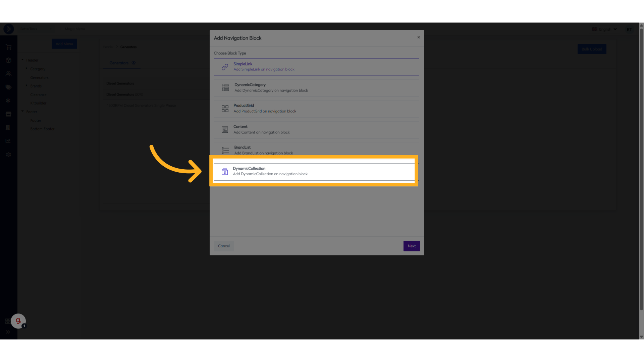Toggle the Generators tab eye icon

coord(133,63)
